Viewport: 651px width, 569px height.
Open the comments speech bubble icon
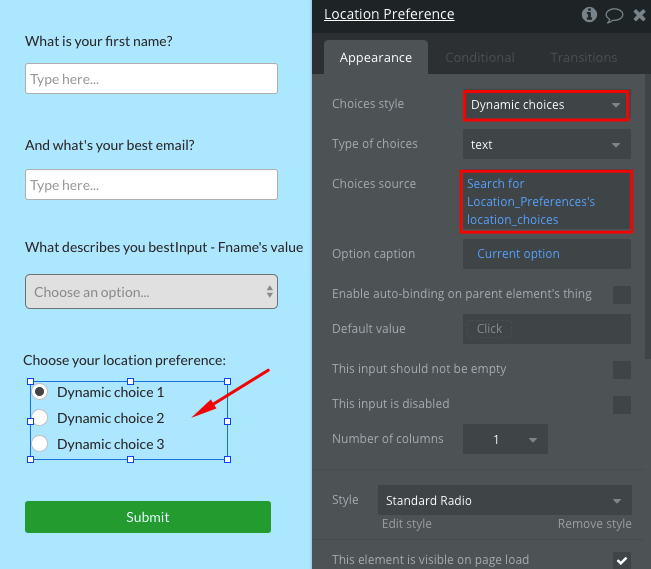pyautogui.click(x=614, y=15)
